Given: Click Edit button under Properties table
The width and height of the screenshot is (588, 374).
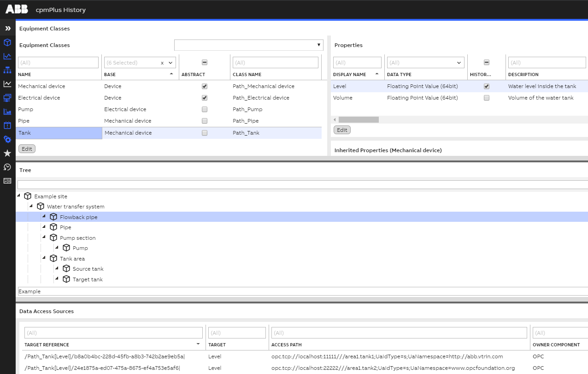Looking at the screenshot, I should 342,130.
